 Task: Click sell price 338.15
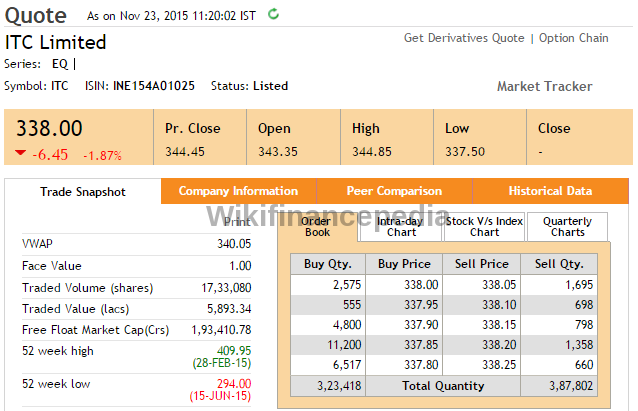499,325
